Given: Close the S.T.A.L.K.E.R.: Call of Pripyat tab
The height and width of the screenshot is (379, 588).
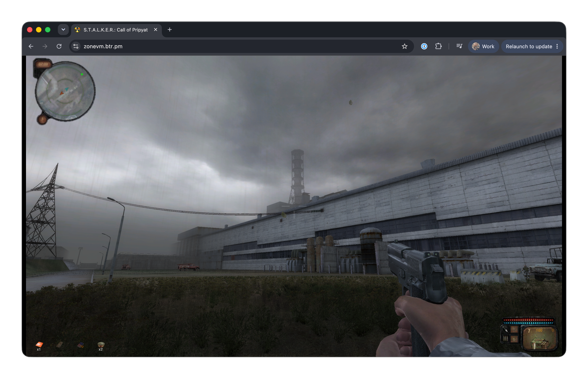Looking at the screenshot, I should coord(156,30).
